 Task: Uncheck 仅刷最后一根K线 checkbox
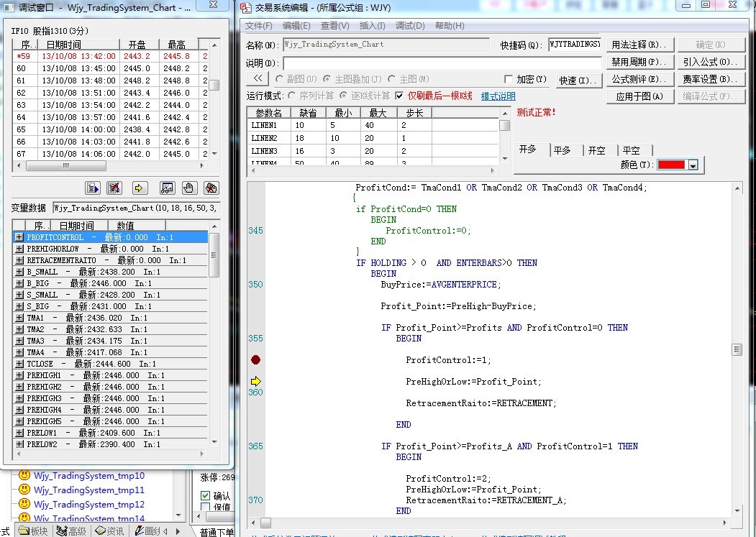point(400,96)
